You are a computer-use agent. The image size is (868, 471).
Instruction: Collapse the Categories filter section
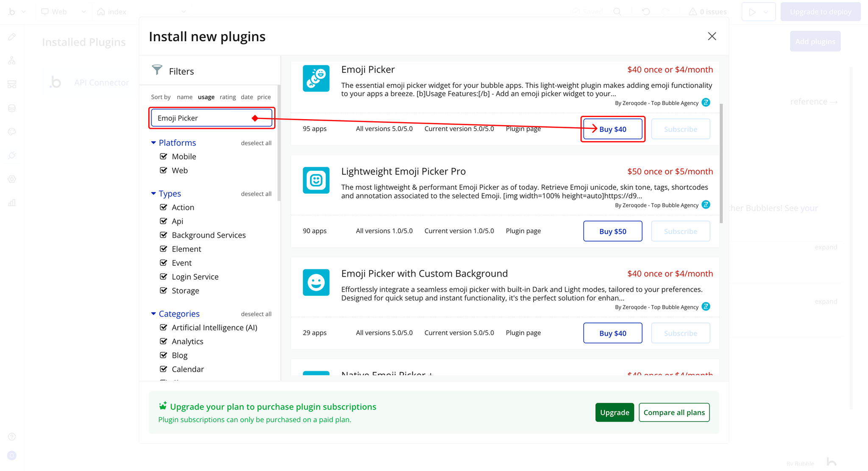153,314
